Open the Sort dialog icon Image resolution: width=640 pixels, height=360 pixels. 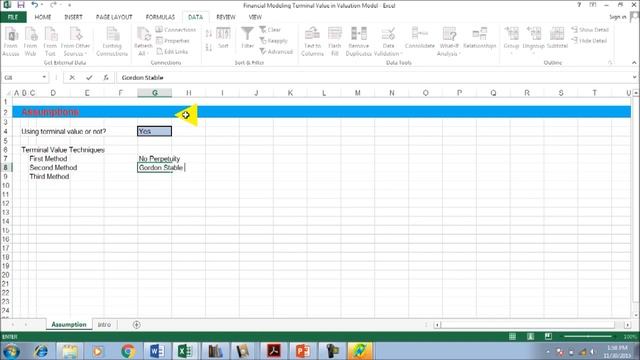(x=223, y=38)
